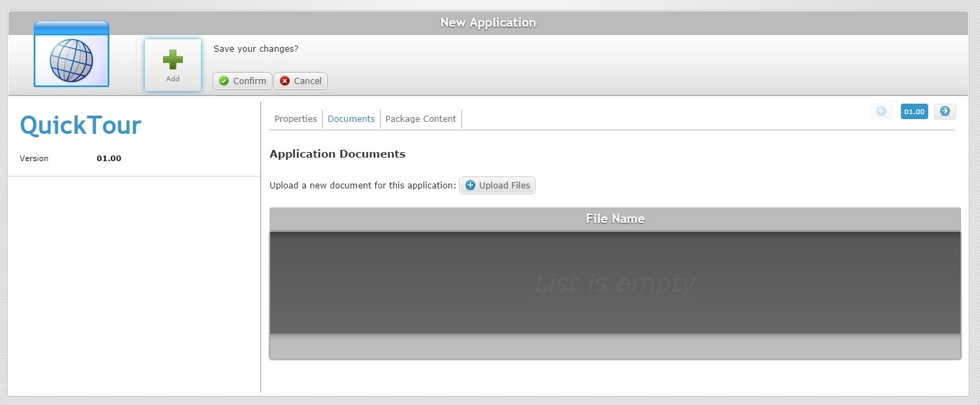
Task: Go to previous version arrow
Action: click(881, 111)
